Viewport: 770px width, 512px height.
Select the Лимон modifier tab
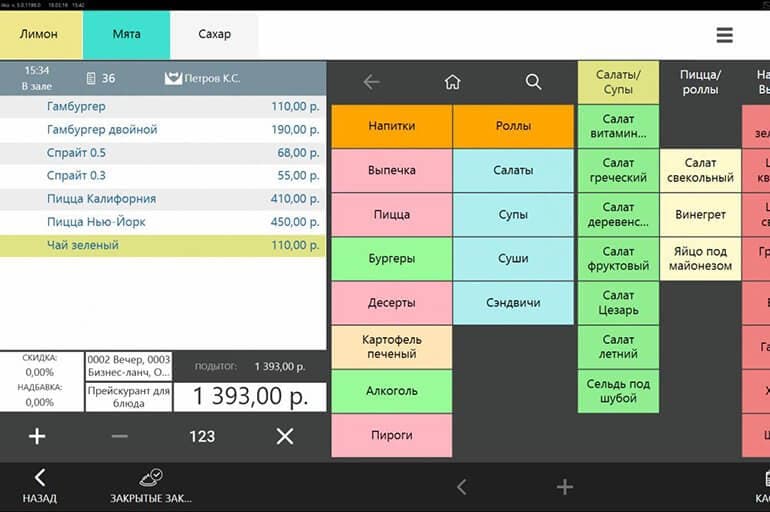click(41, 35)
